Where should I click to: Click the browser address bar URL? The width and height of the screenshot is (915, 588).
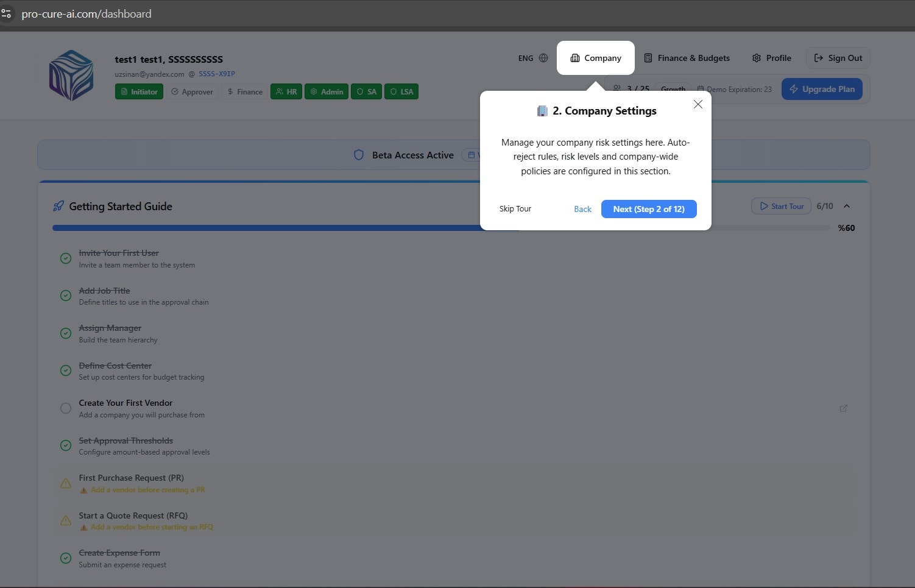[x=87, y=13]
